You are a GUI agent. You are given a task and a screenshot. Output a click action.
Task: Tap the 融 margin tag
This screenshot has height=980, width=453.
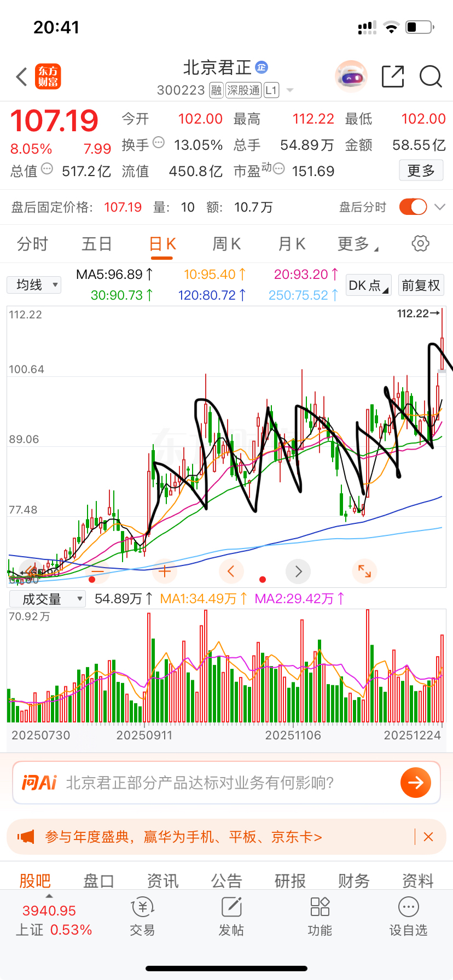point(216,90)
